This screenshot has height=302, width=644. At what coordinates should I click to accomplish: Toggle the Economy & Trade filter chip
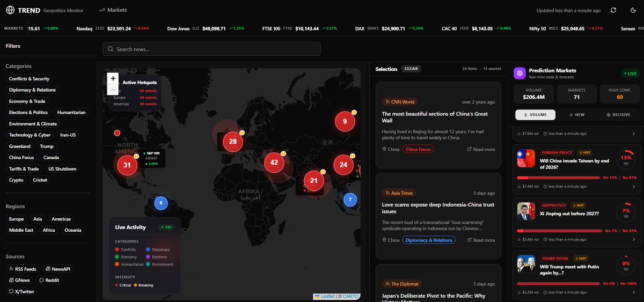(27, 101)
